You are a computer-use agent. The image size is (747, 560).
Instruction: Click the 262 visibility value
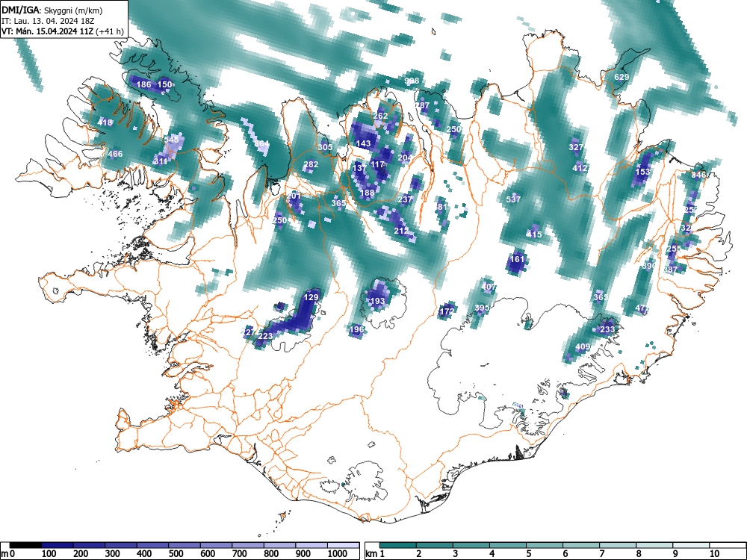point(381,116)
